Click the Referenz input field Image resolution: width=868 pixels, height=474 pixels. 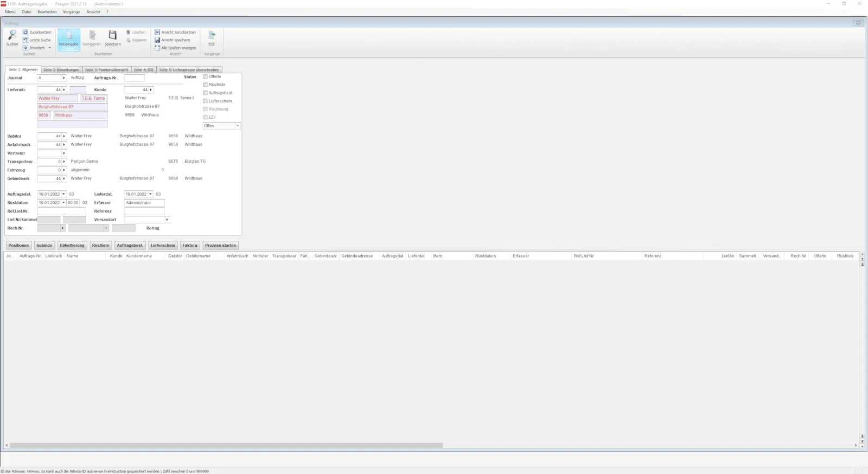144,211
